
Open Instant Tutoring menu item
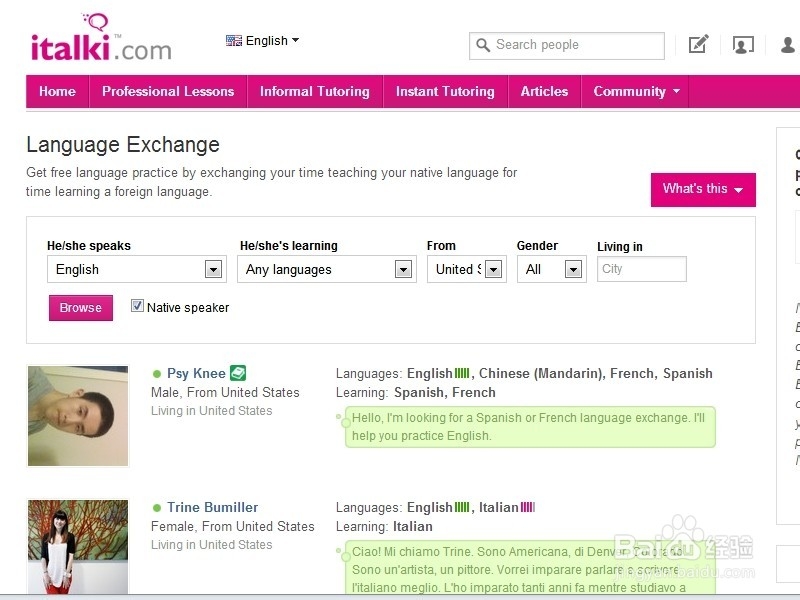pyautogui.click(x=445, y=91)
